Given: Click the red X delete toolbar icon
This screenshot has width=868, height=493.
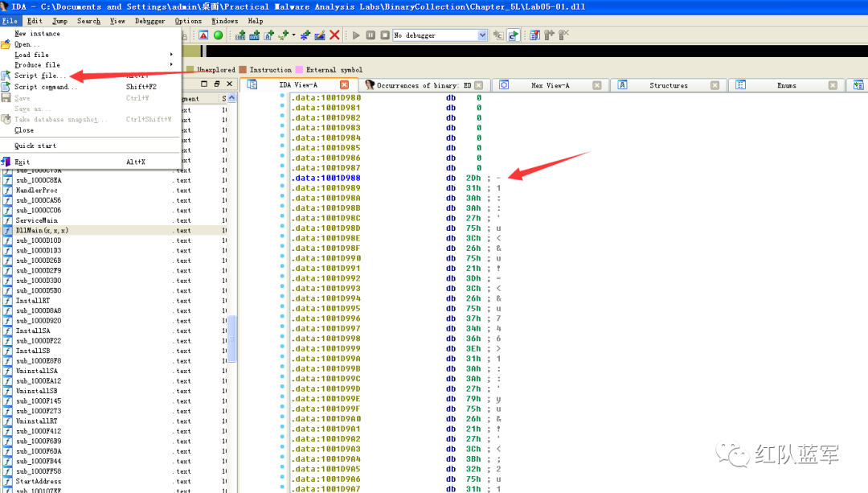Looking at the screenshot, I should tap(334, 35).
